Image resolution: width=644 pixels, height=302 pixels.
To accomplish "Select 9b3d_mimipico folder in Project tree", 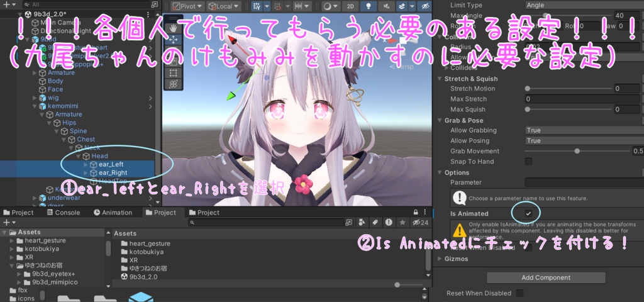I will coord(50,282).
